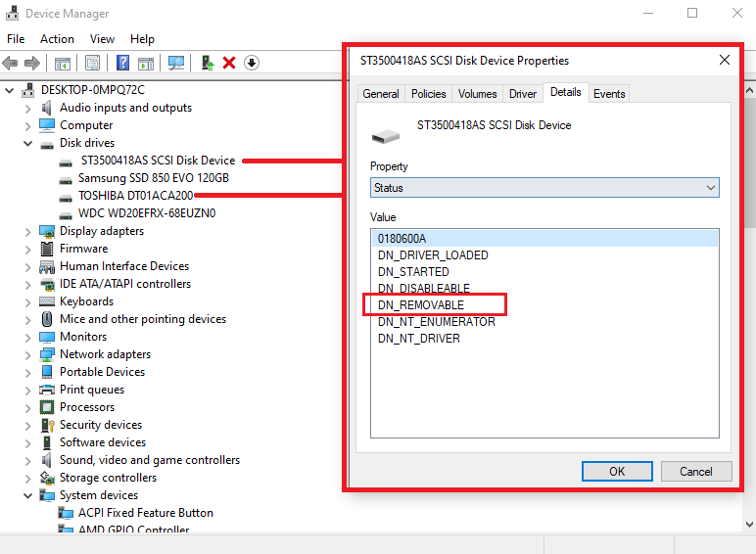This screenshot has height=554, width=756.
Task: Click the Disable device down-arrow icon
Action: pyautogui.click(x=252, y=63)
